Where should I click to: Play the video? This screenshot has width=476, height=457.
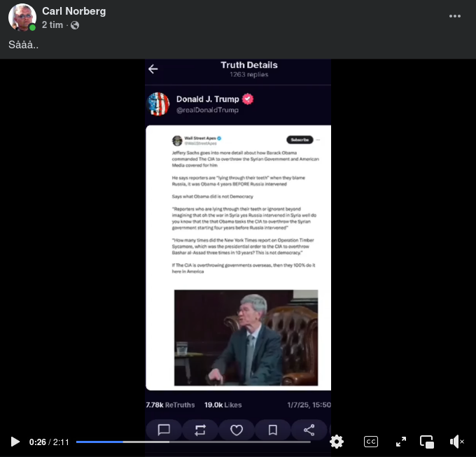point(15,442)
